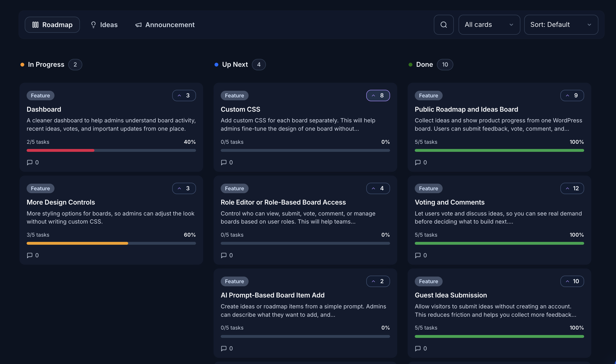This screenshot has height=364, width=616.
Task: Upvote the More Design Controls card
Action: point(184,188)
